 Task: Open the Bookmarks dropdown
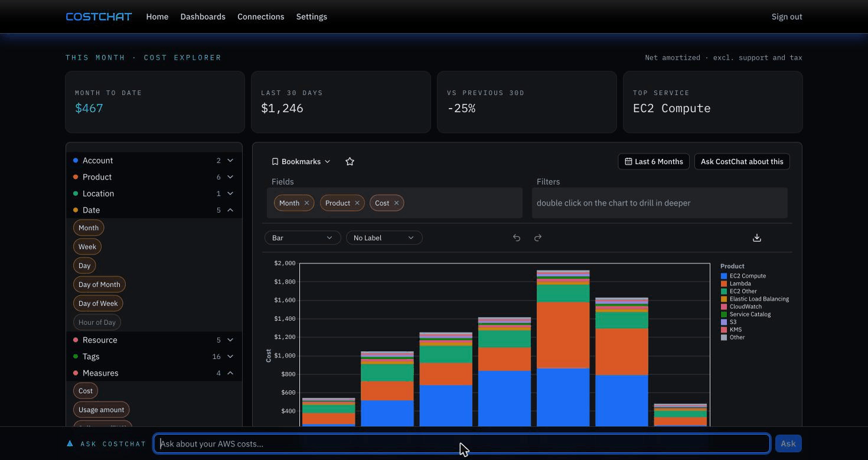click(301, 161)
